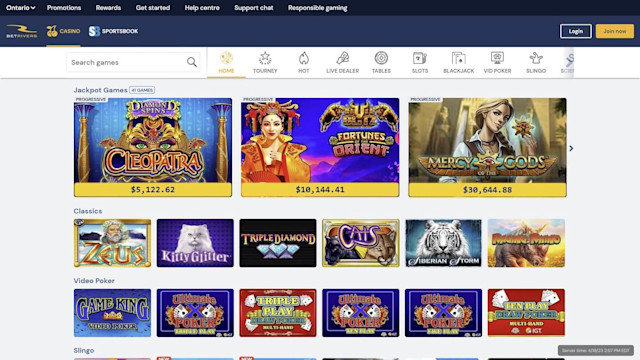
Task: Click the $30,644.88 jackpot amount
Action: coord(487,190)
